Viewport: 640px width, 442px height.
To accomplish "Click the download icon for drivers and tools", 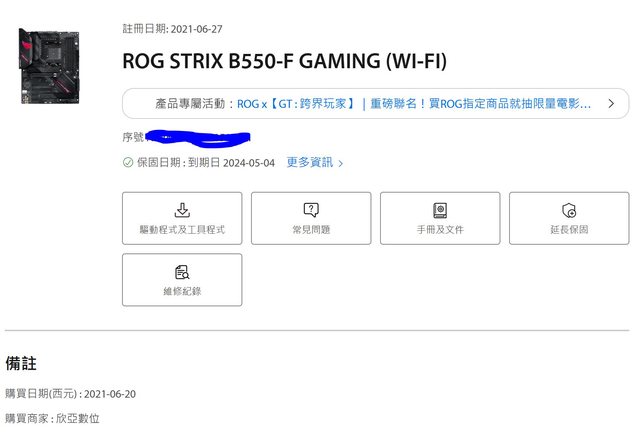I will click(x=182, y=210).
